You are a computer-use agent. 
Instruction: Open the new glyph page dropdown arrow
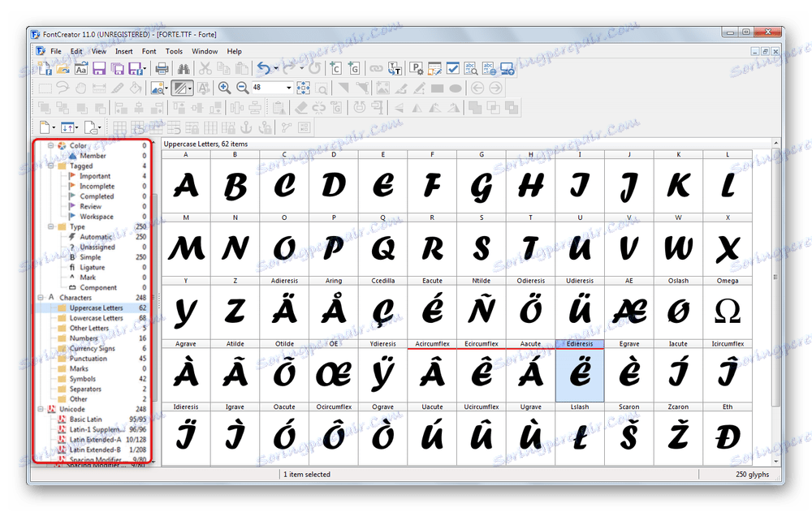coord(54,127)
